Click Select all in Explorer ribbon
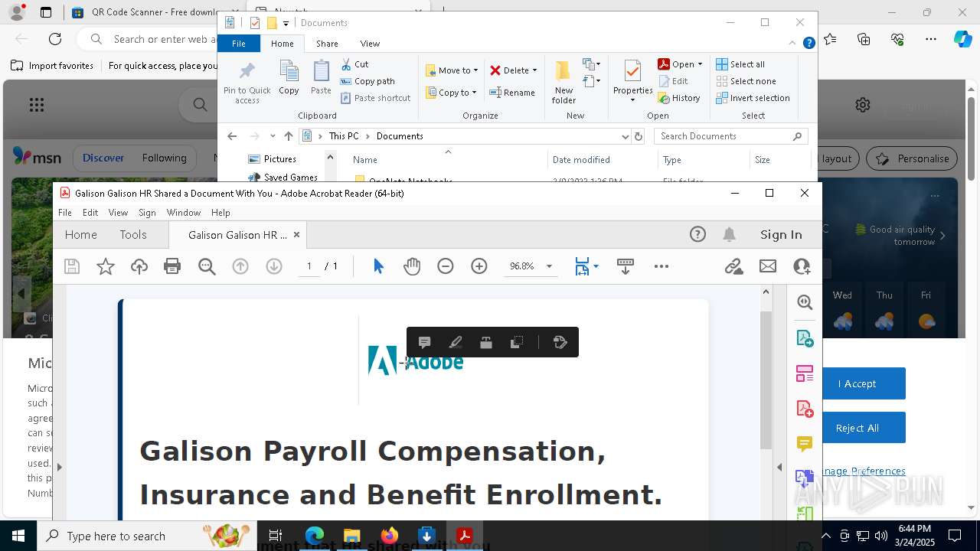 point(740,64)
